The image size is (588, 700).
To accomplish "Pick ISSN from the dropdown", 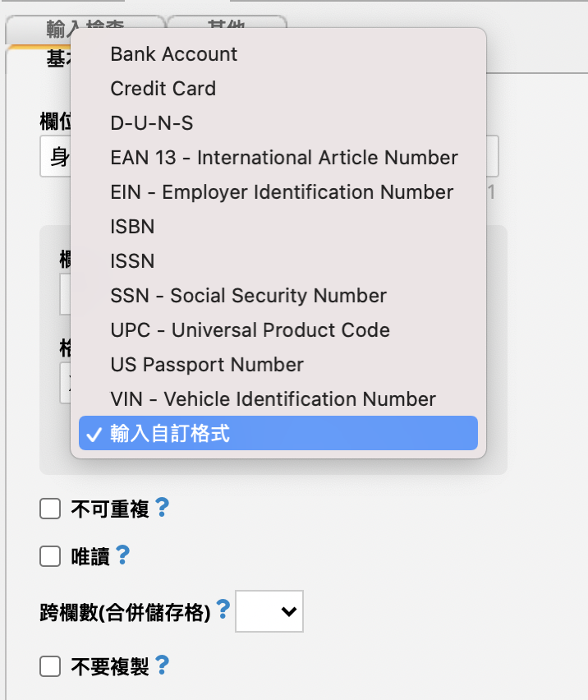I will (132, 261).
